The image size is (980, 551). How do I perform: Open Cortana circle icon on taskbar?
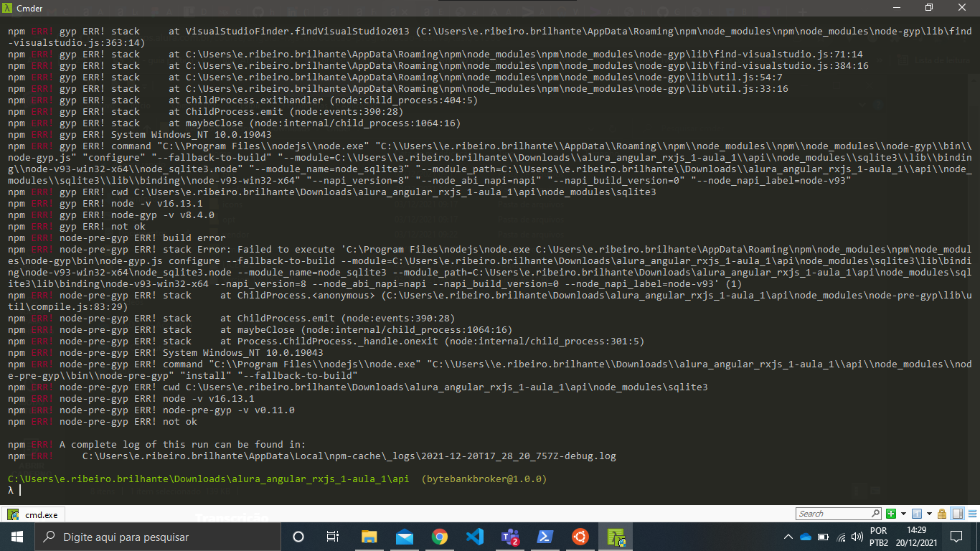click(x=298, y=537)
